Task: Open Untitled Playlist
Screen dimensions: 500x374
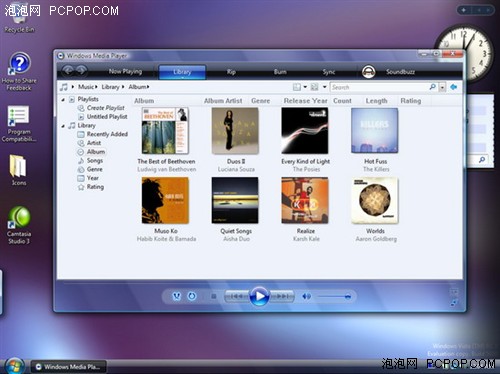Action: (107, 117)
